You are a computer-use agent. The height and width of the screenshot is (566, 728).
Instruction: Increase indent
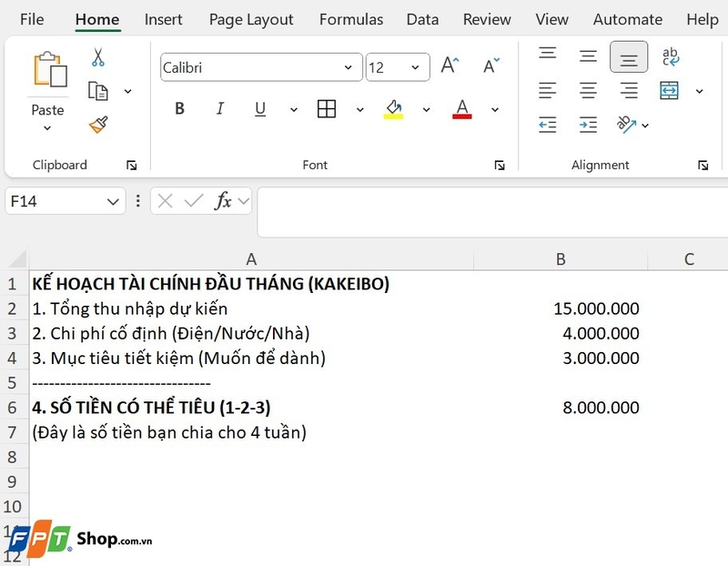(588, 125)
